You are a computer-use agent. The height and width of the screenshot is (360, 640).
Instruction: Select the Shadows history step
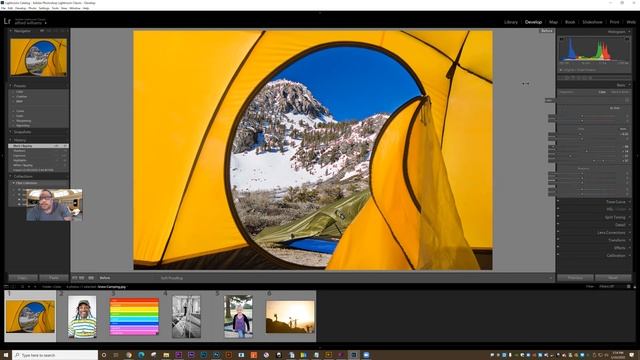[38, 151]
